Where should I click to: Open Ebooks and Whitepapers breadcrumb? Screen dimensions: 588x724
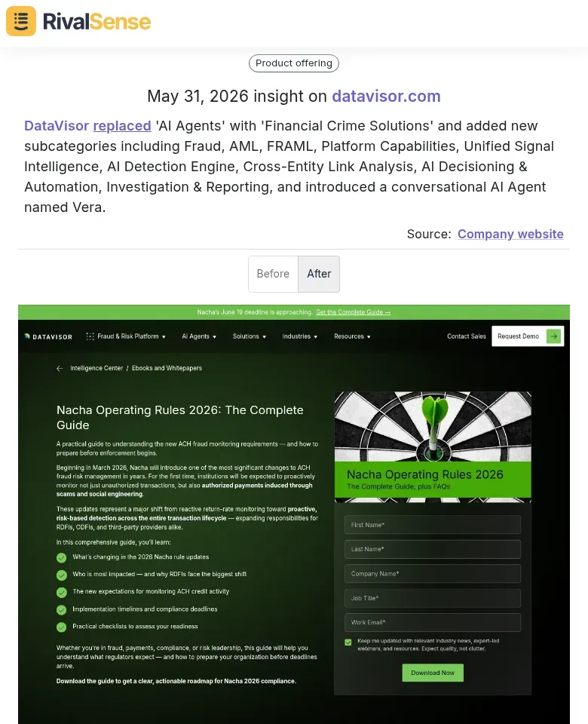167,368
